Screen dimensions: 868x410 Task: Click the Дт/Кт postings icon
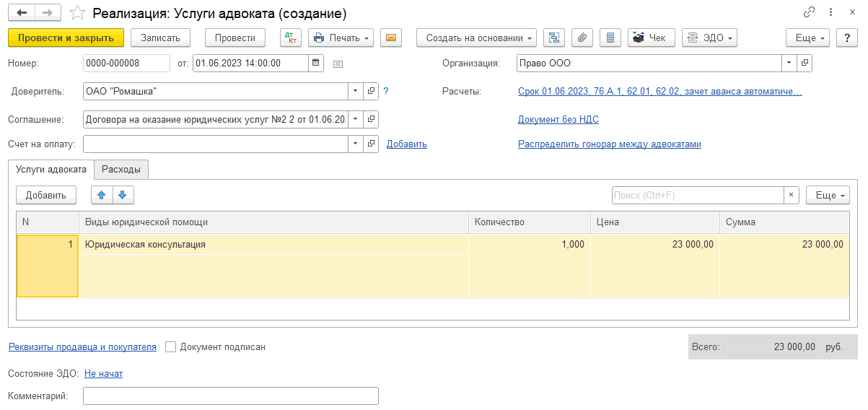[x=290, y=38]
